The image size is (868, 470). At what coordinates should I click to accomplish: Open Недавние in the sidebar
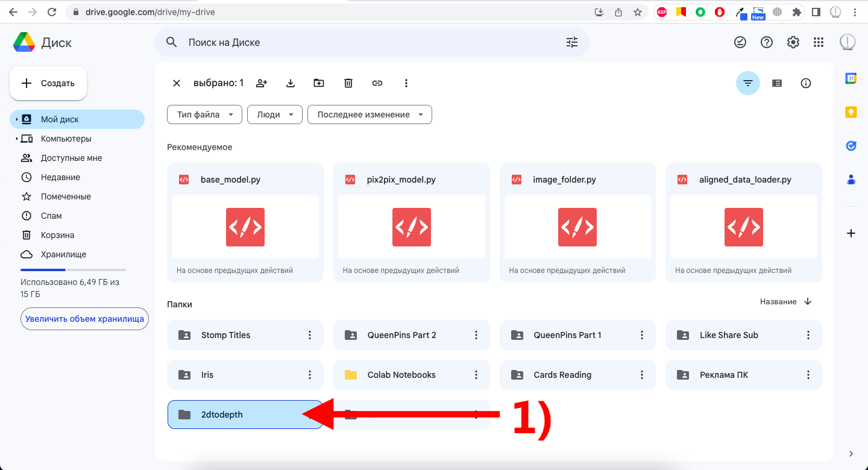coord(60,177)
